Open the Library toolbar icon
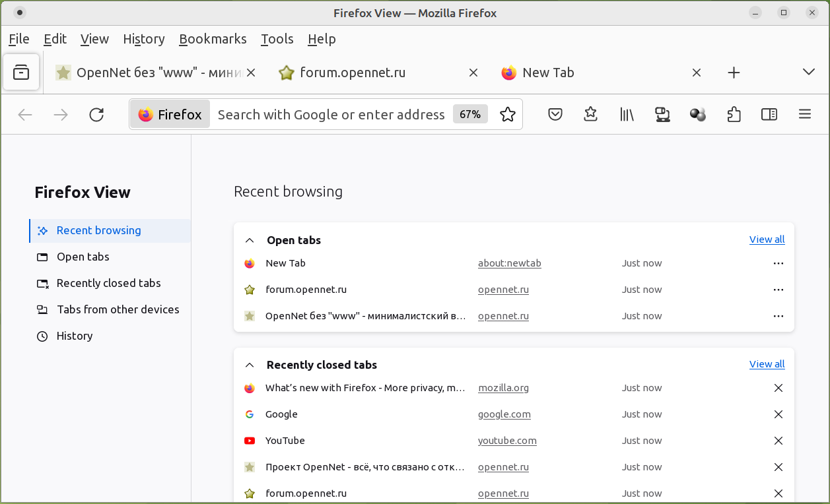Viewport: 830px width, 504px height. tap(627, 115)
